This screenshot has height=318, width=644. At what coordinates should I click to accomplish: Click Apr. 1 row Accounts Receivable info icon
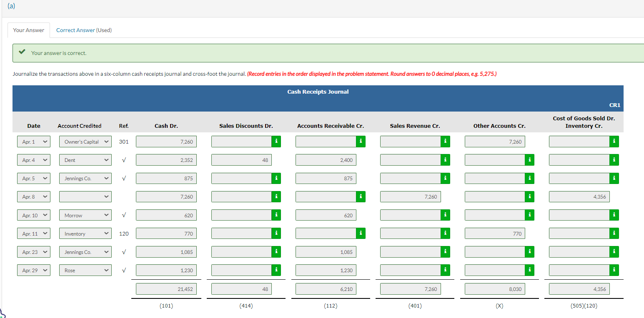click(361, 142)
